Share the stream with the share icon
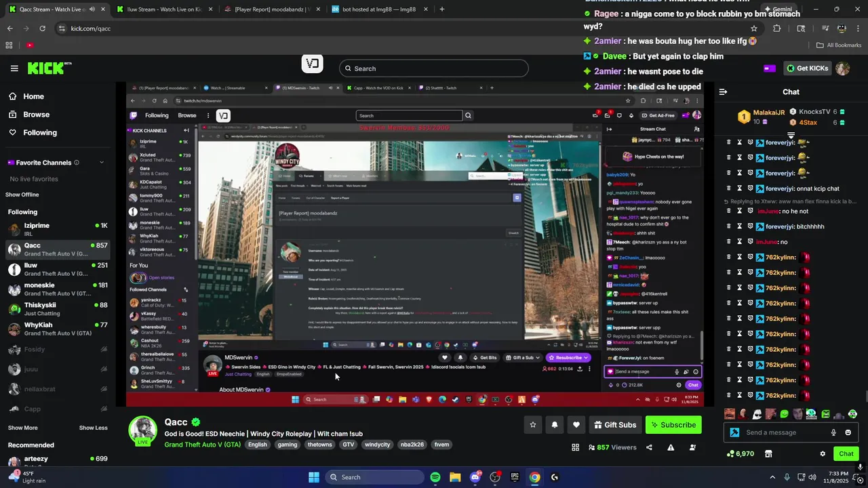 coord(649,447)
